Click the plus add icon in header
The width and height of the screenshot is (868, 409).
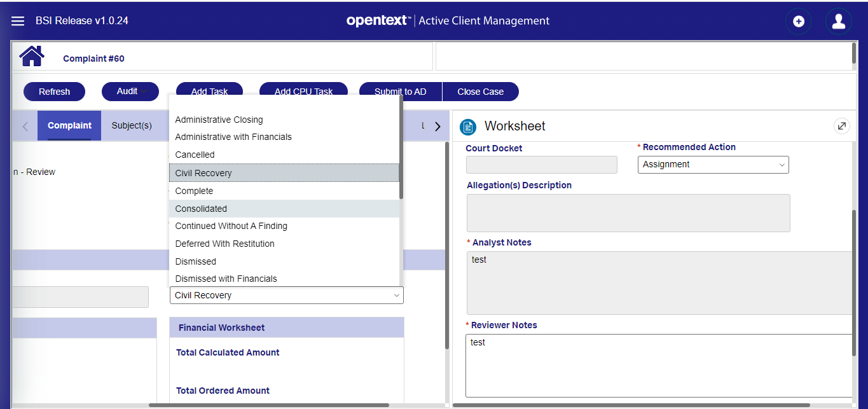(799, 22)
